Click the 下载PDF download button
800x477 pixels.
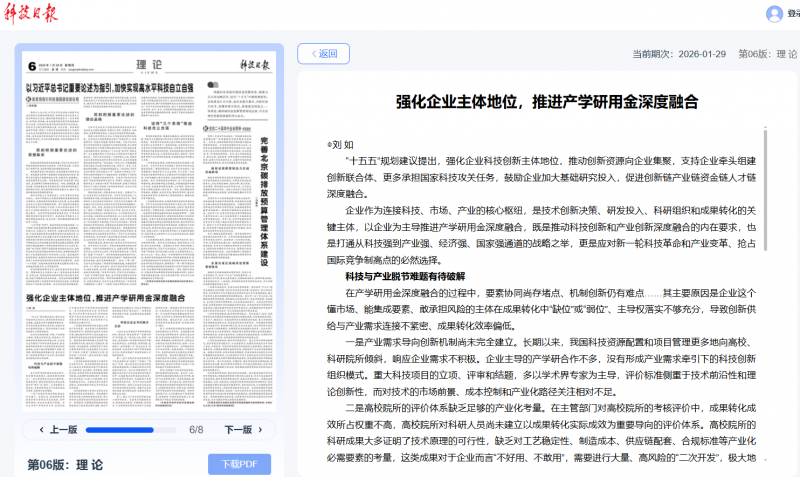[x=239, y=464]
